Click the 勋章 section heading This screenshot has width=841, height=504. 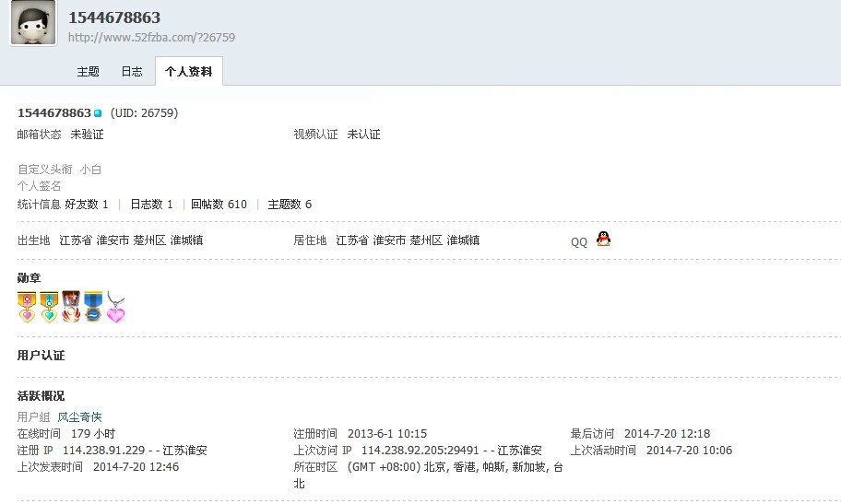pos(29,277)
